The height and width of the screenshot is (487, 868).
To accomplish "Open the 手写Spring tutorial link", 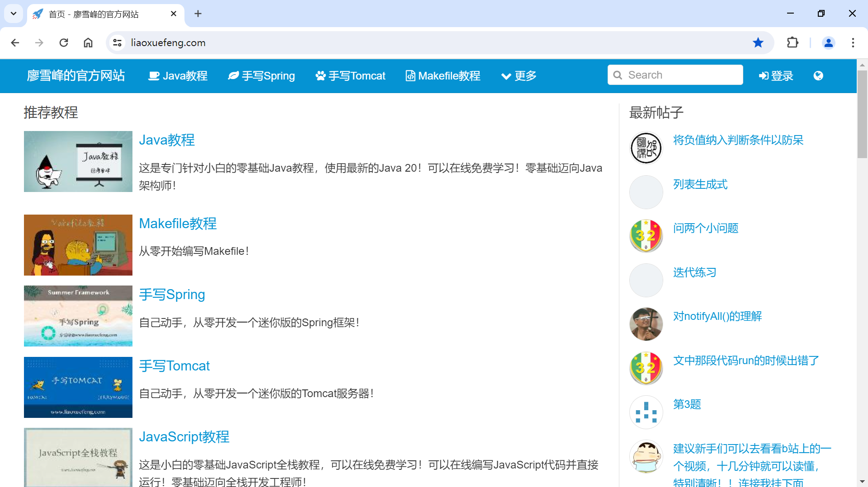I will coord(172,294).
